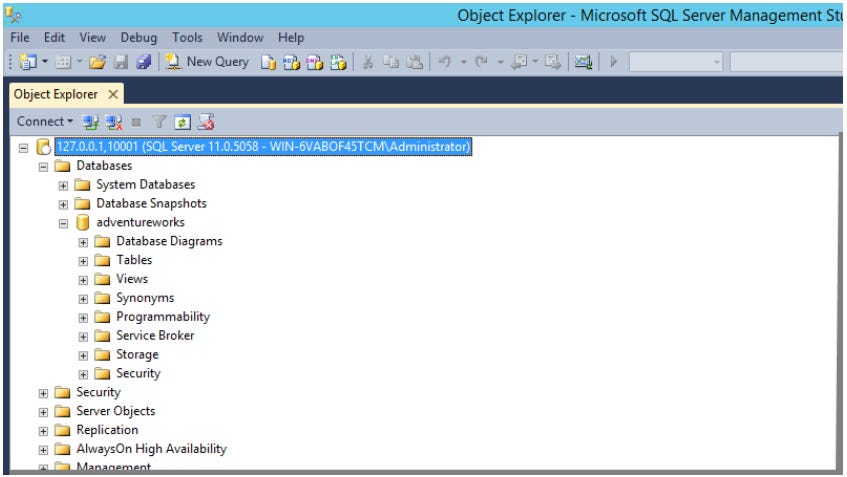Expand the Database Diagrams folder
847x477 pixels.
tap(83, 243)
